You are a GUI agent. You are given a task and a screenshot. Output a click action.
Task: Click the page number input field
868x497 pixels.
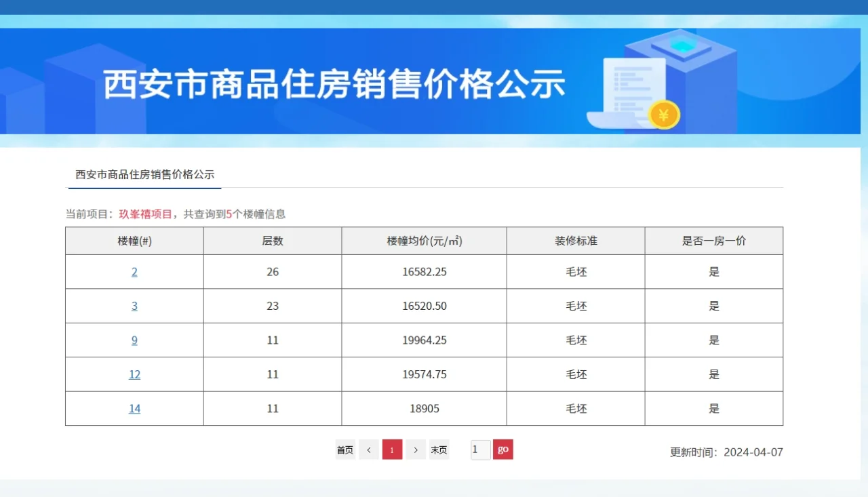479,449
